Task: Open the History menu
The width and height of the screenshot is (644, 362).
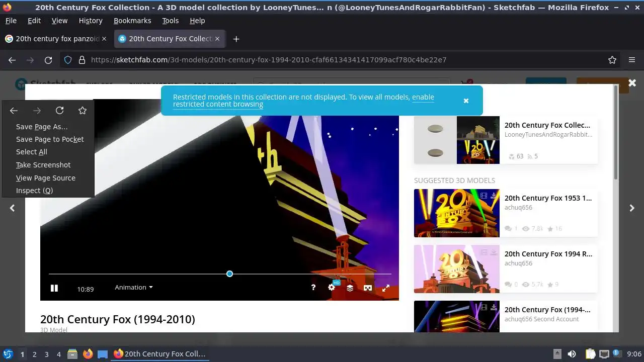Action: click(x=91, y=21)
